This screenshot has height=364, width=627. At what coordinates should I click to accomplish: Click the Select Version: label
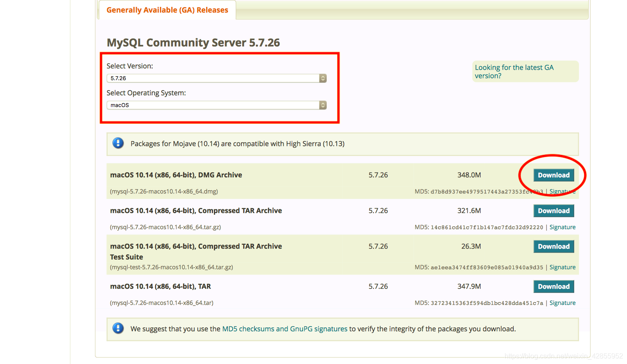coord(130,66)
